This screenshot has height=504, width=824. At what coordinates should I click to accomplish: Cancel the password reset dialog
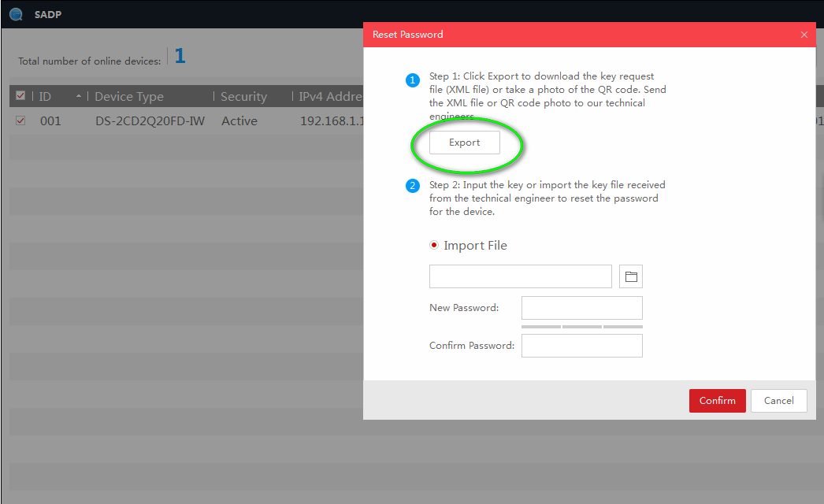click(778, 400)
